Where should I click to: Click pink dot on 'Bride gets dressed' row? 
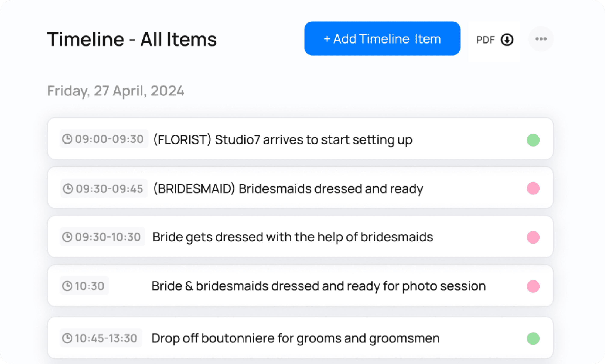(x=533, y=237)
